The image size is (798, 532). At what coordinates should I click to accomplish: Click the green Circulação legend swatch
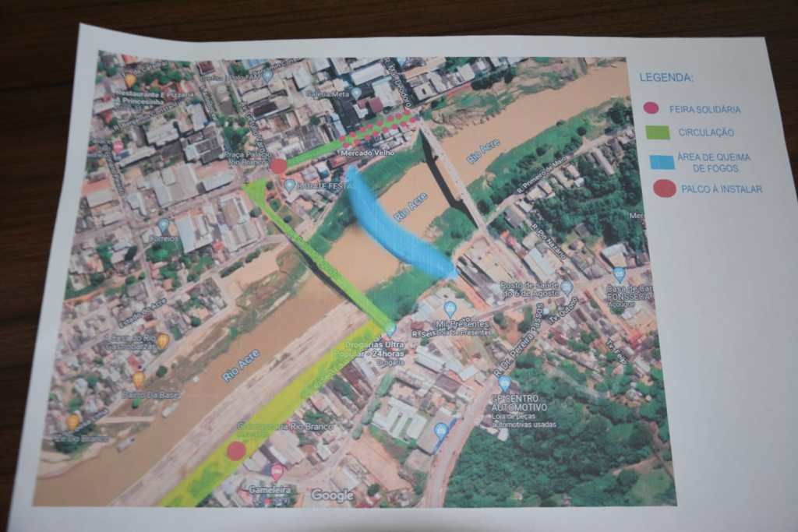[657, 133]
